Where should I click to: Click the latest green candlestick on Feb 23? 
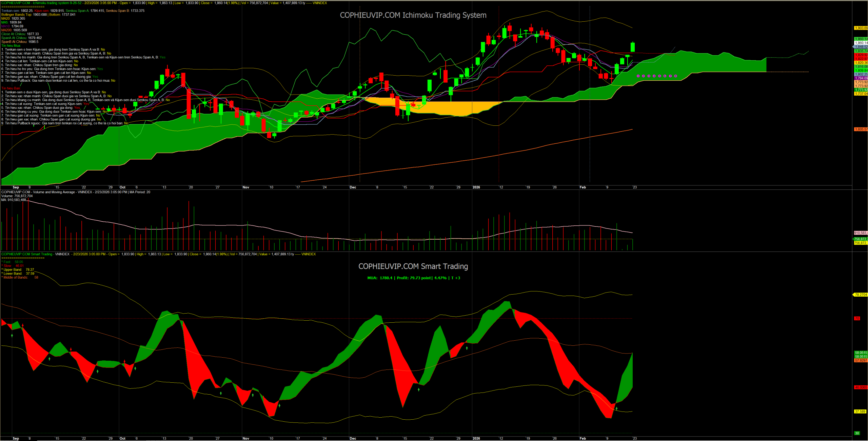(x=633, y=47)
